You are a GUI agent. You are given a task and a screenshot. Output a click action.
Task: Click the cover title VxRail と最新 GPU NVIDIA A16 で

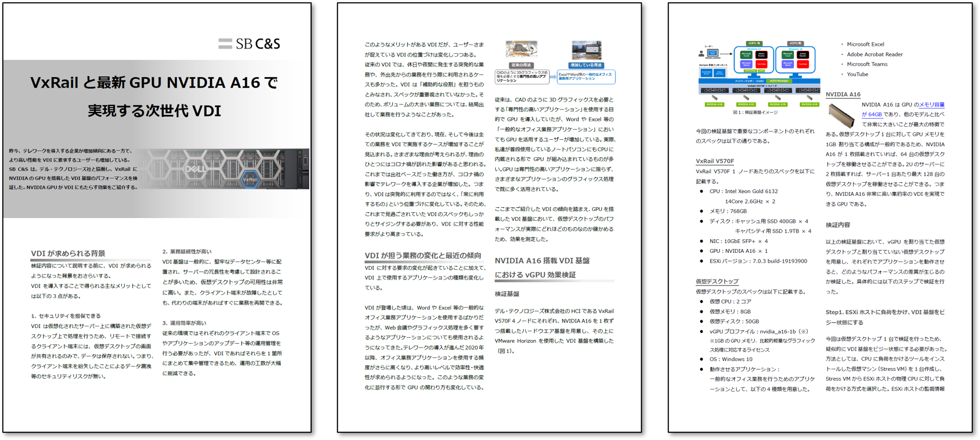point(154,83)
